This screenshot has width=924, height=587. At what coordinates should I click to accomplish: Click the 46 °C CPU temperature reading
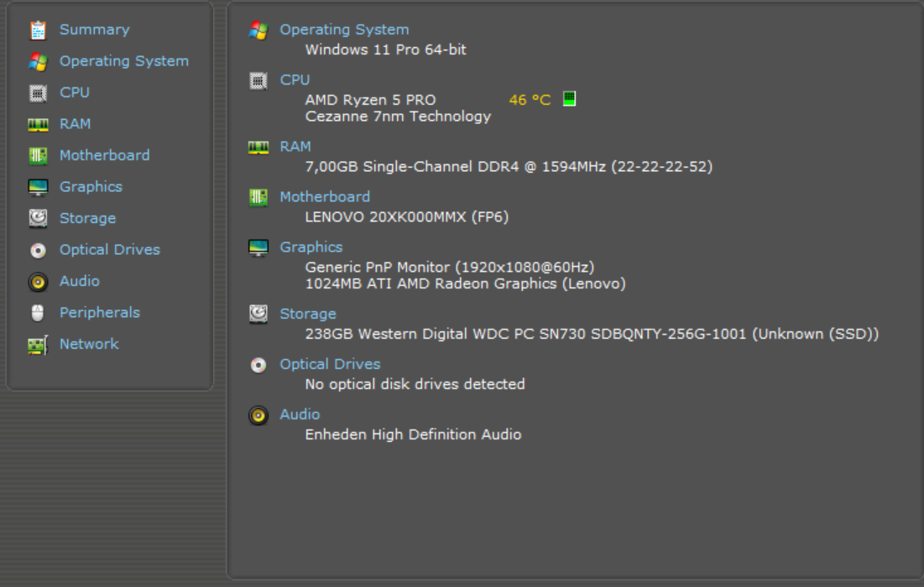(x=530, y=100)
